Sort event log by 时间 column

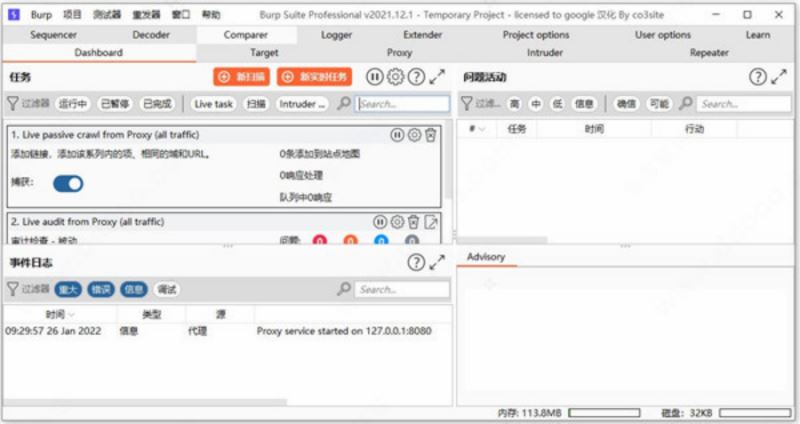point(60,314)
